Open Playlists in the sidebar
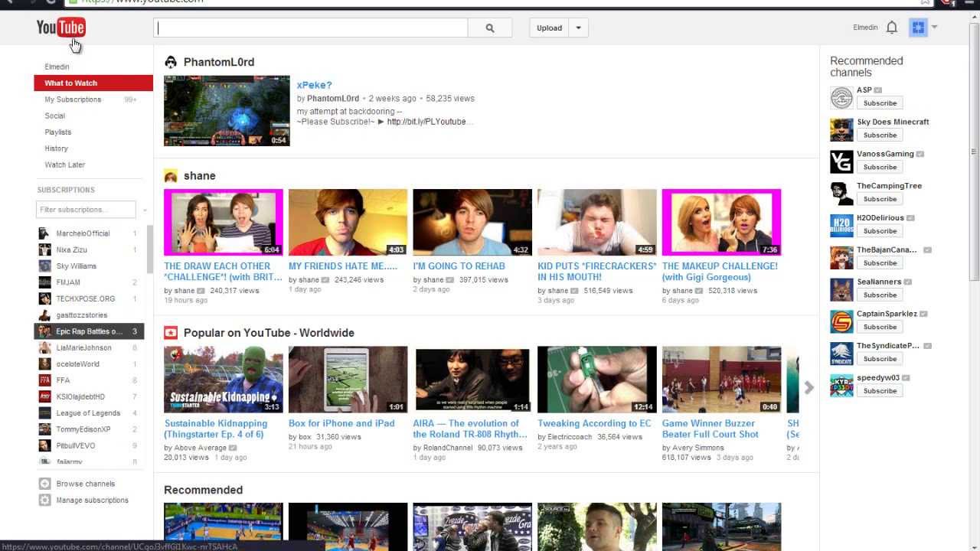 [57, 132]
